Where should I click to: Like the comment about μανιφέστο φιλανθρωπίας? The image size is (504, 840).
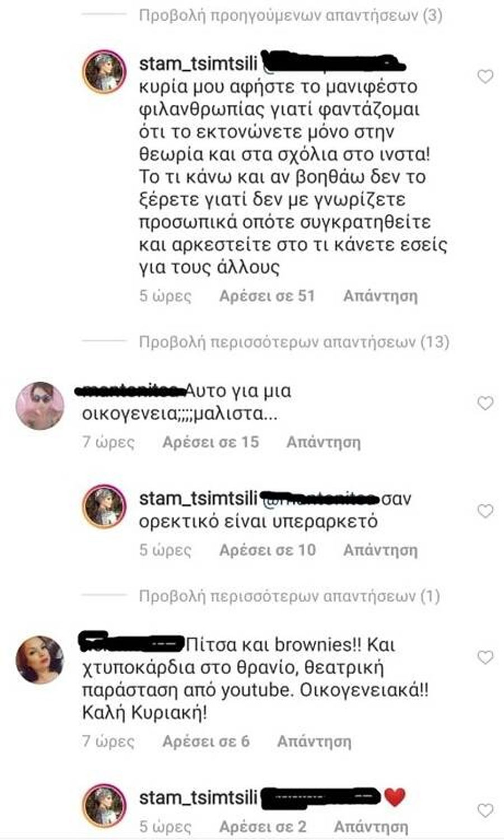tap(485, 76)
